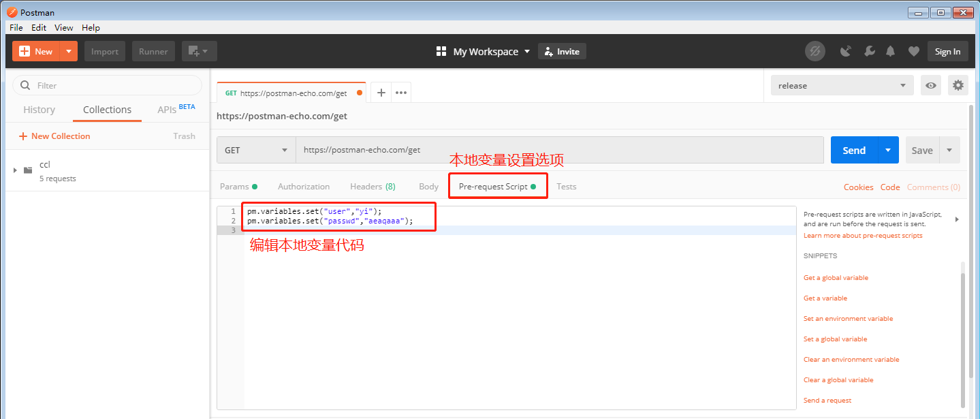This screenshot has height=419, width=980.
Task: Click the Import button
Action: click(x=105, y=51)
